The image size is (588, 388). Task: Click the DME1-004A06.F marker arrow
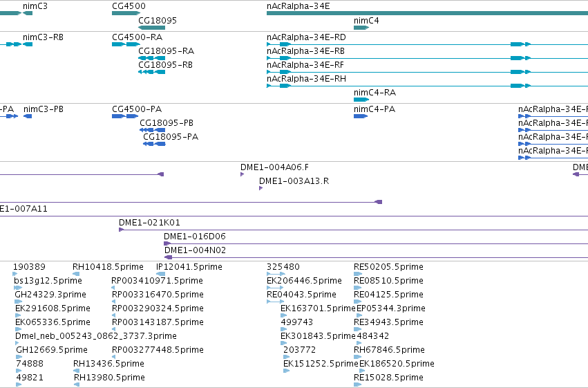[243, 174]
